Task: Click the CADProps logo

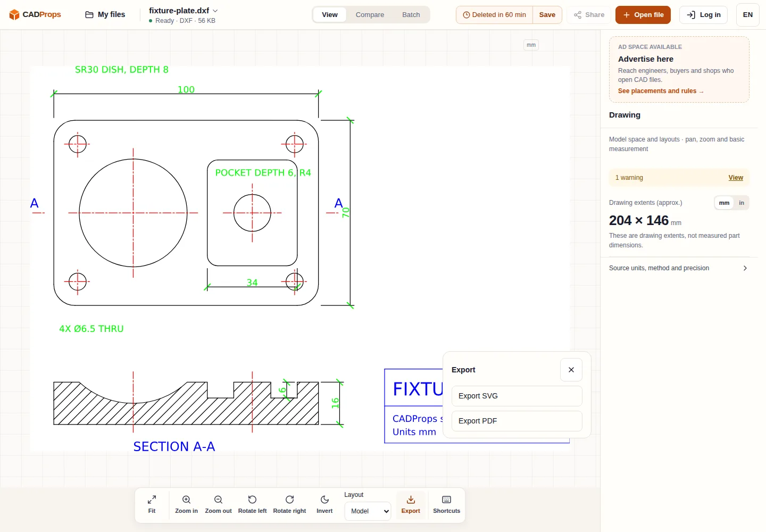Action: pyautogui.click(x=35, y=14)
